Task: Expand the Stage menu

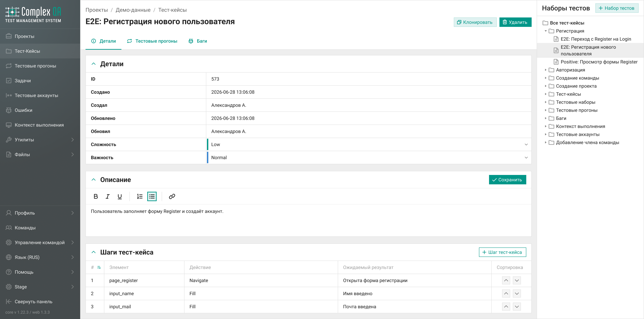Action: pyautogui.click(x=40, y=287)
